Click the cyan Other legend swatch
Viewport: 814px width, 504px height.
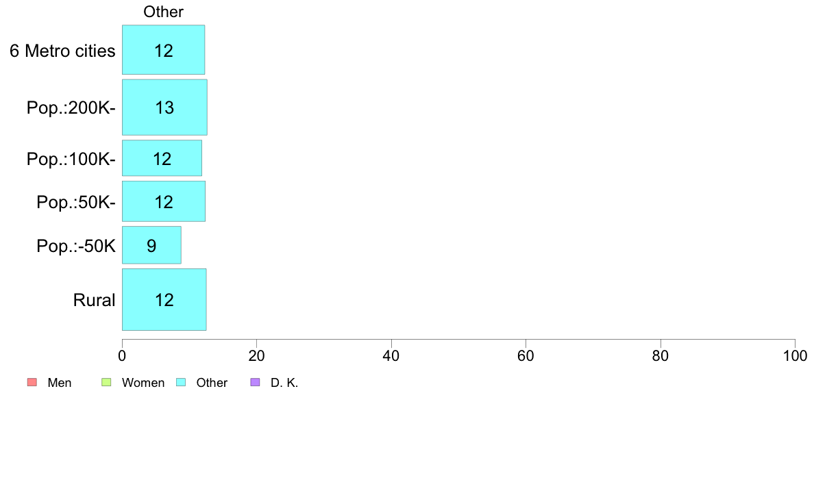181,383
